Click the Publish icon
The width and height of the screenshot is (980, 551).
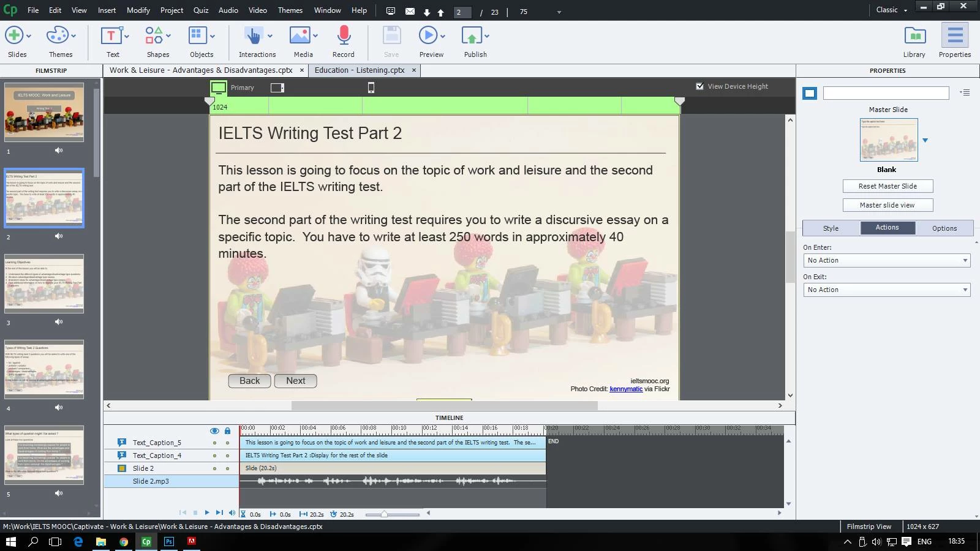point(472,36)
